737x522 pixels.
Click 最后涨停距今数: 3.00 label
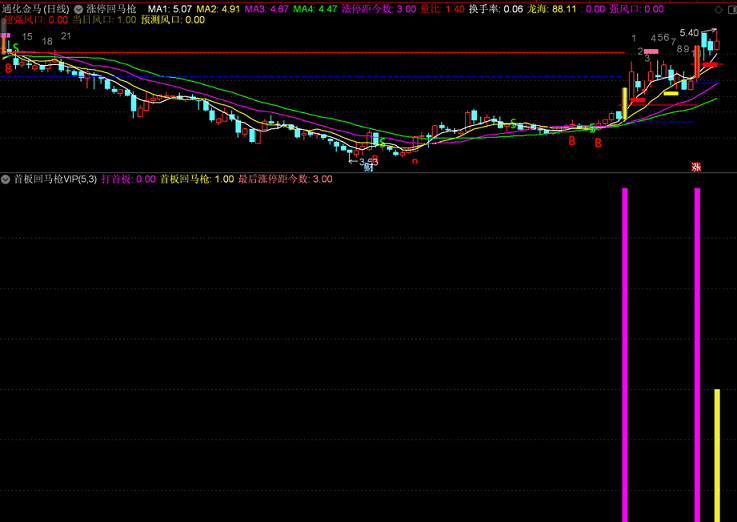coord(285,179)
